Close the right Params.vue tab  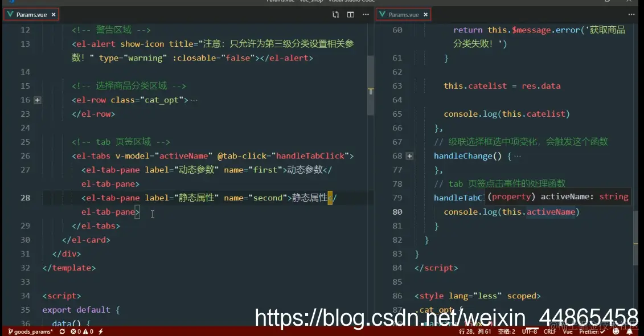point(425,15)
